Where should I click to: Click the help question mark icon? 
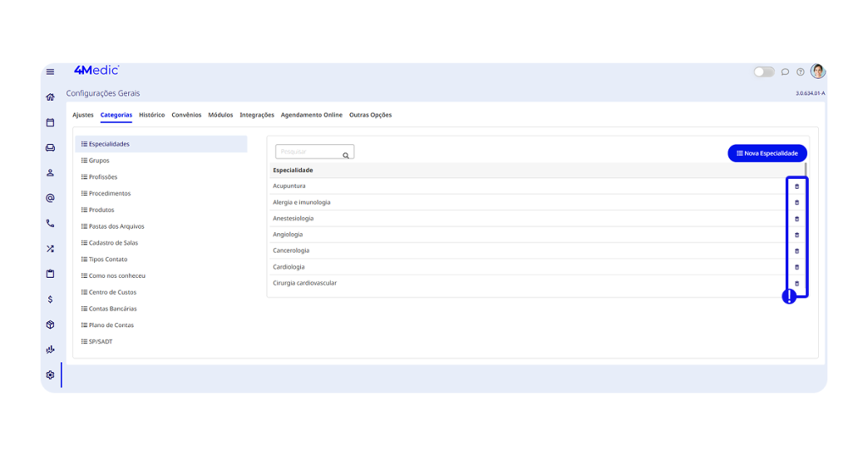pos(800,72)
